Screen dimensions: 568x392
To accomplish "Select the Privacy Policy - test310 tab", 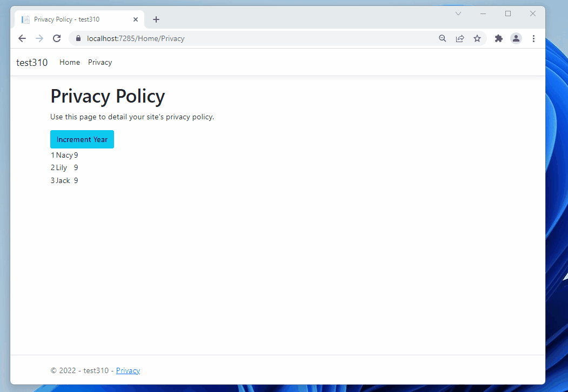I will point(79,19).
